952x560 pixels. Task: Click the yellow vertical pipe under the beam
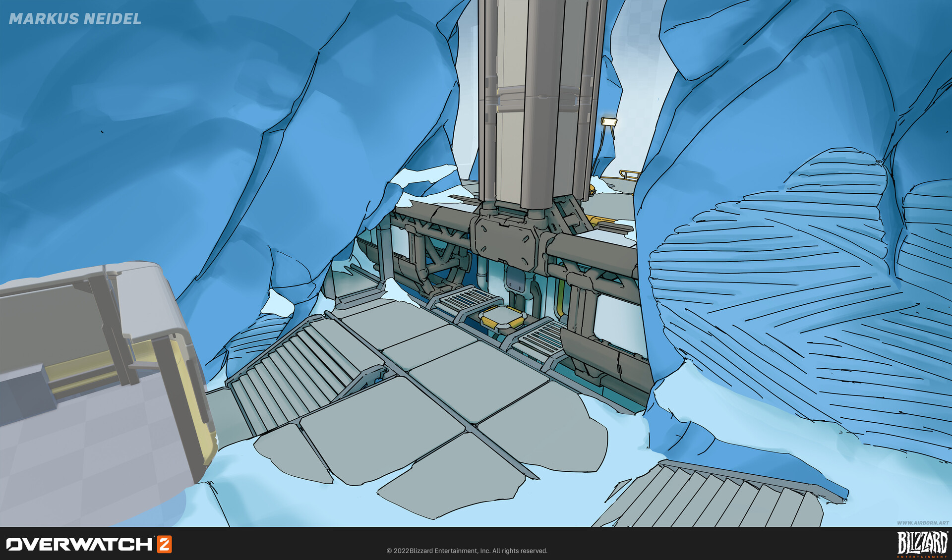click(x=561, y=300)
